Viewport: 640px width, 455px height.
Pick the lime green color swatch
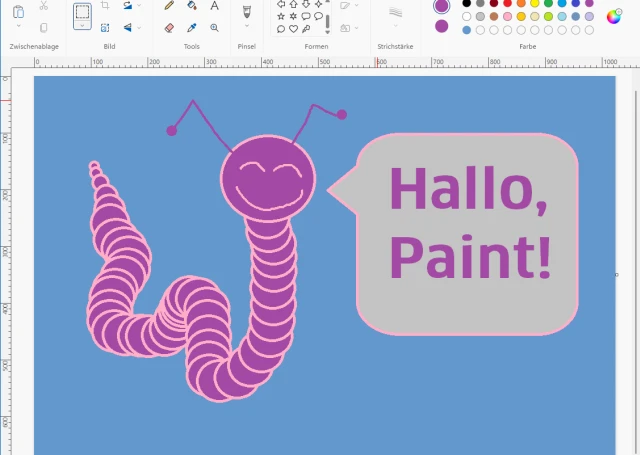point(548,16)
